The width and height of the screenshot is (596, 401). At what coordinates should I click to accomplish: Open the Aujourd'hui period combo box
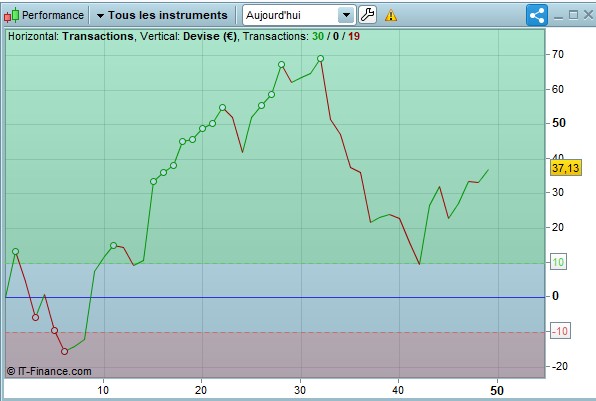tap(299, 15)
